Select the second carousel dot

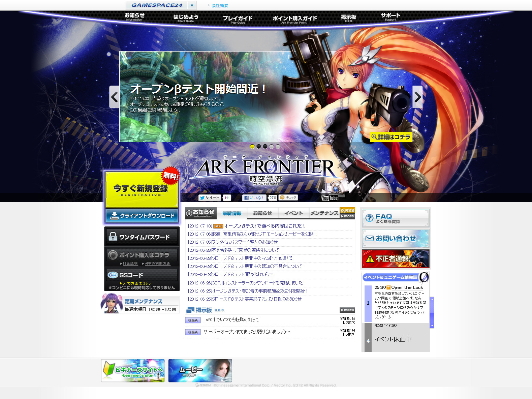point(259,147)
